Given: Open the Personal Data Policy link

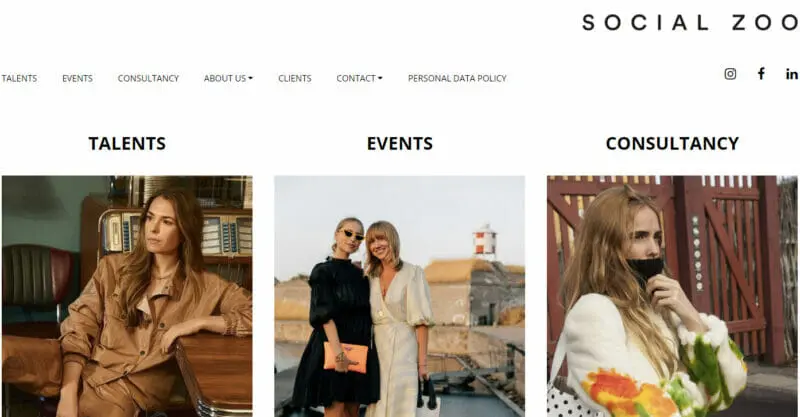Looking at the screenshot, I should click(457, 78).
